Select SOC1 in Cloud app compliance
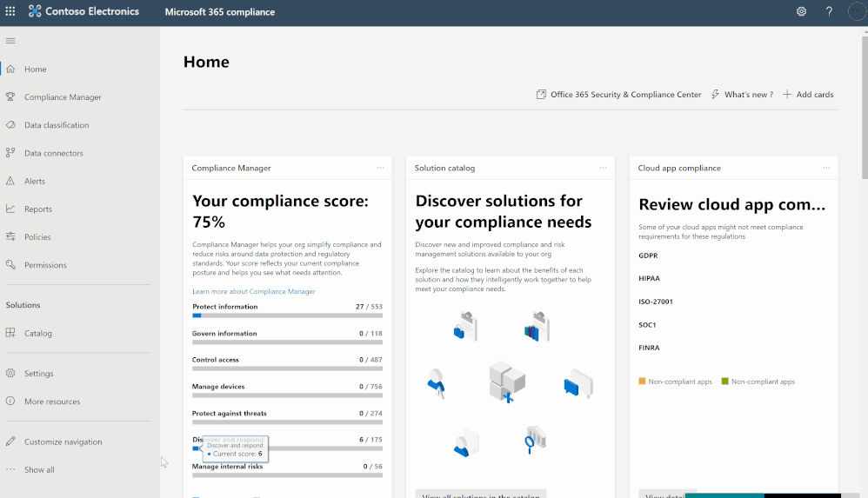The height and width of the screenshot is (498, 868). tap(647, 325)
